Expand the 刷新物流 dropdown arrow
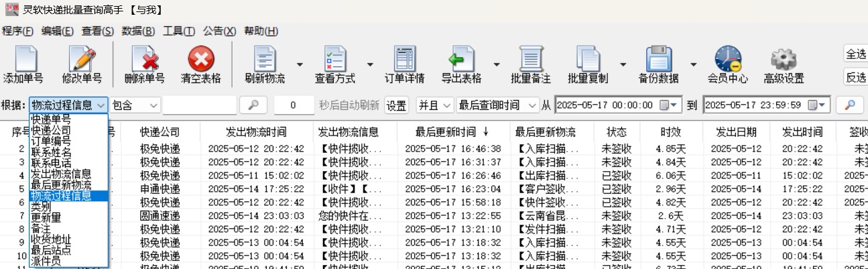Viewport: 868px width, 269px height. (x=300, y=65)
